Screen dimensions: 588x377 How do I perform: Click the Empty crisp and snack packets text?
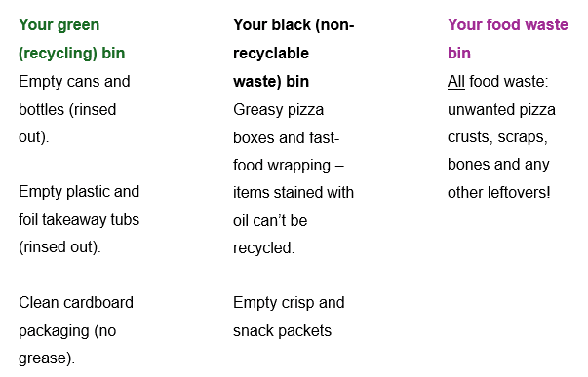pos(289,317)
